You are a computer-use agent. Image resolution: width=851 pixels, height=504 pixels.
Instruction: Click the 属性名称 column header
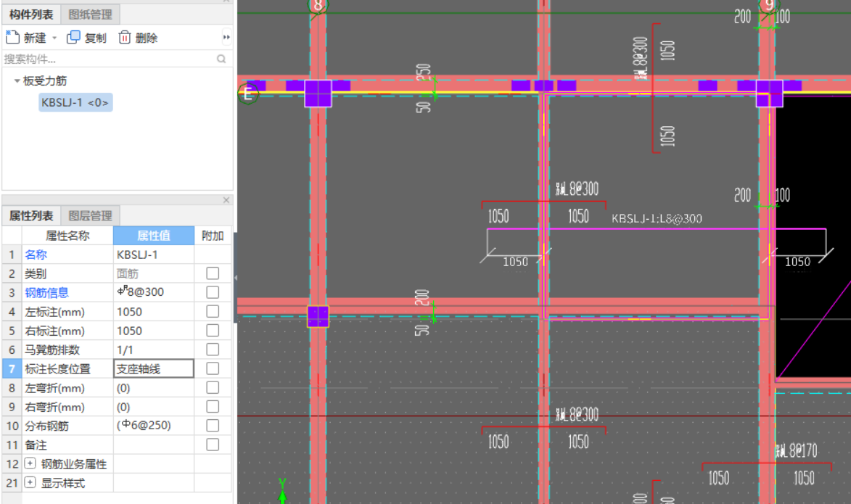[x=67, y=236]
